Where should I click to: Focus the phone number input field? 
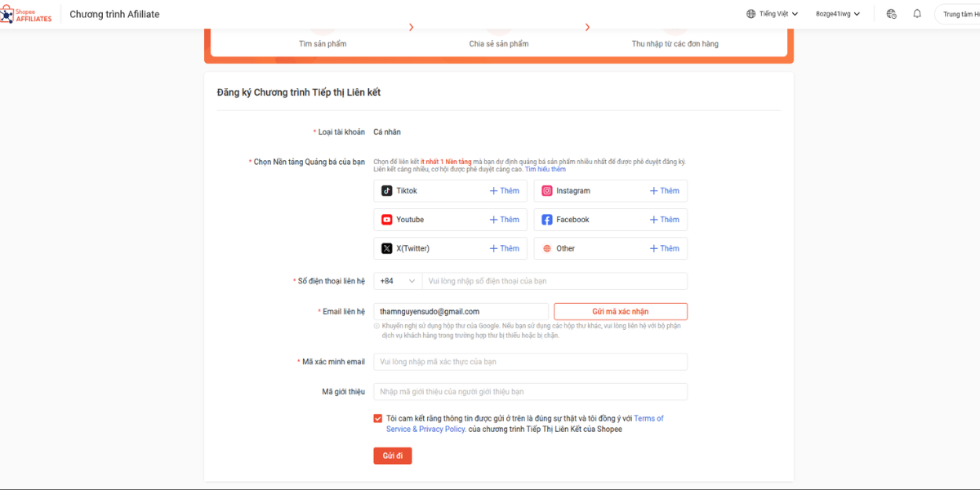click(x=555, y=281)
